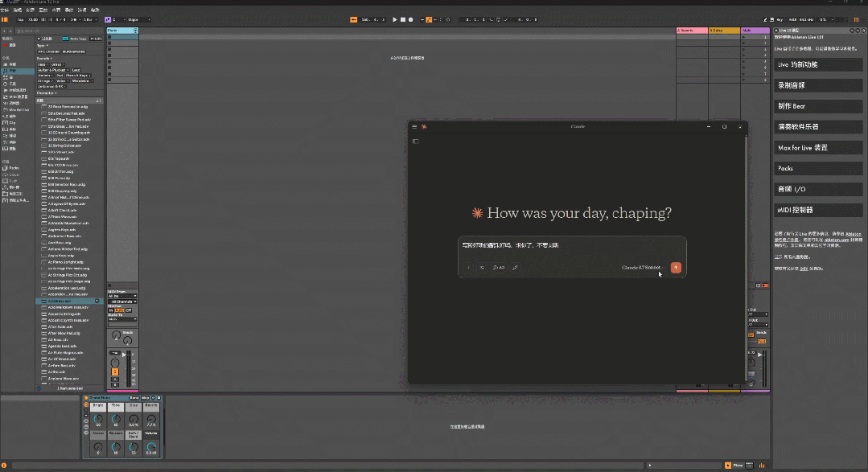Click the Grand Piano device activator
Viewport: 868px width, 472px height.
[86, 397]
